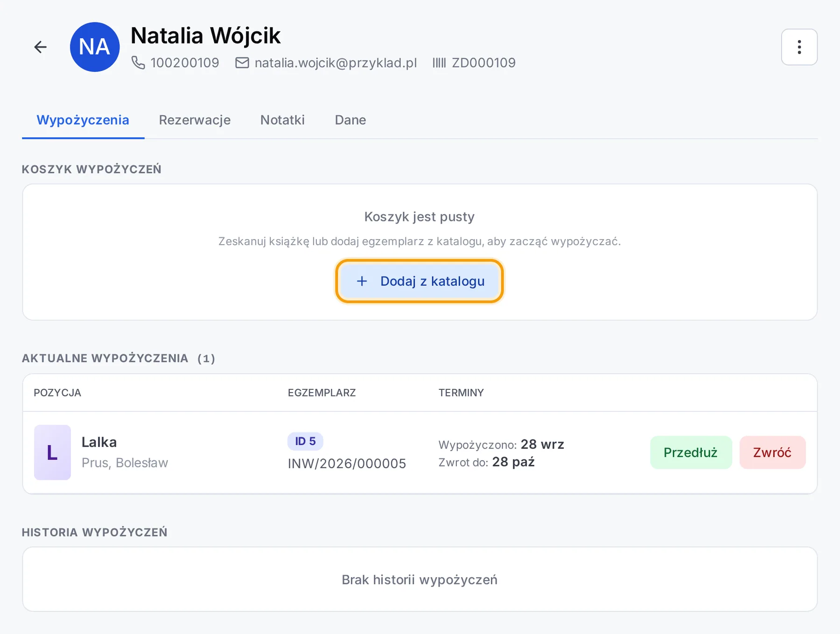Click the phone icon beside 100200109

pyautogui.click(x=138, y=63)
